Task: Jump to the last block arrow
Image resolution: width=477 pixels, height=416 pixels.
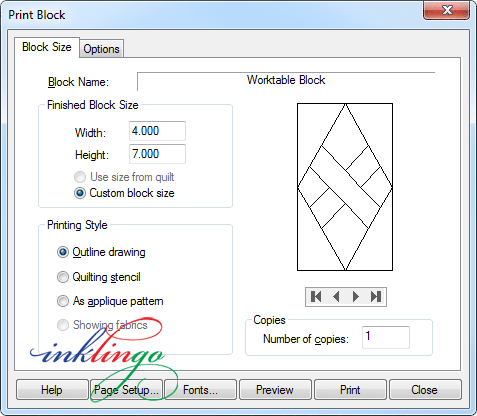Action: point(376,296)
